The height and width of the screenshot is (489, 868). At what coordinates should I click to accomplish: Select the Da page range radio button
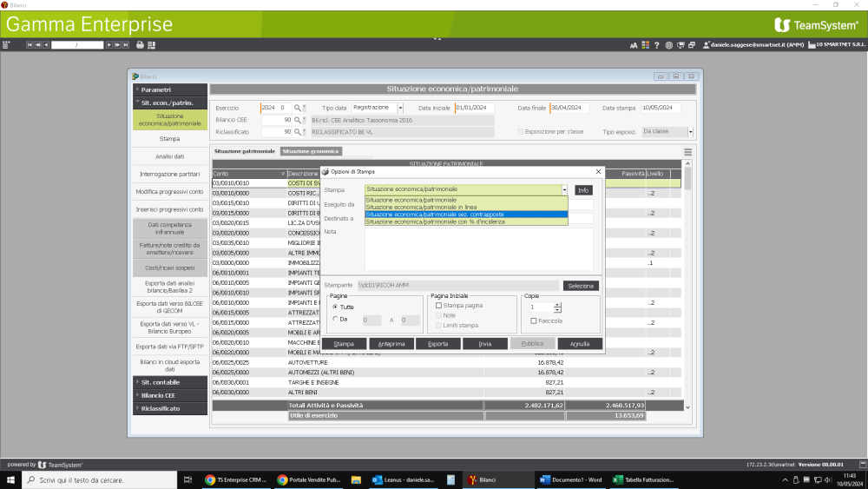click(x=335, y=319)
